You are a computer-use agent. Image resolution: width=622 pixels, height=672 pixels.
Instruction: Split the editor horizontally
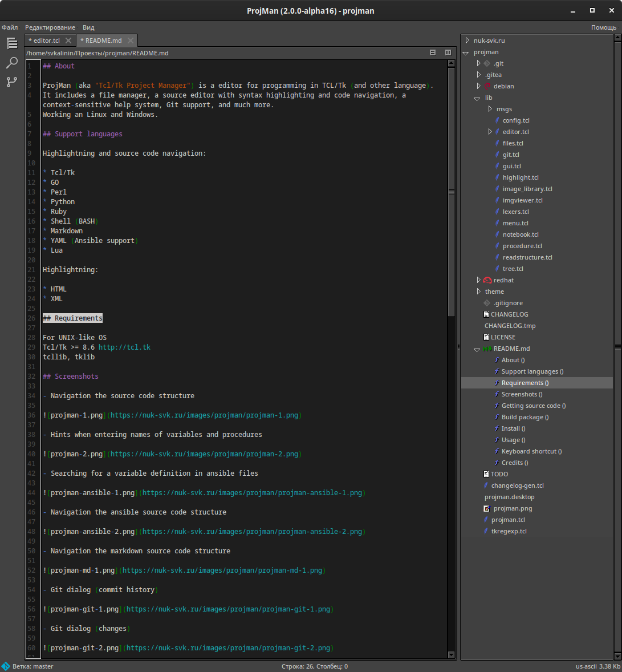[433, 52]
